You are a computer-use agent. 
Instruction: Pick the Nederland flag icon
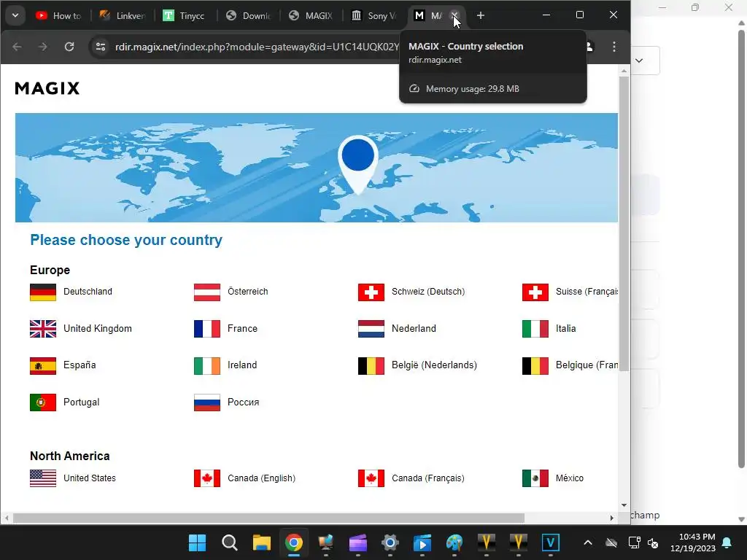[371, 329]
